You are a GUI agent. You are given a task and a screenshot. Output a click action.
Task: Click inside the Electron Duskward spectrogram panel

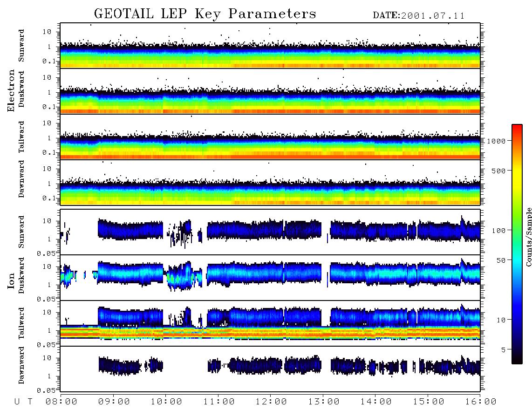tap(270, 91)
